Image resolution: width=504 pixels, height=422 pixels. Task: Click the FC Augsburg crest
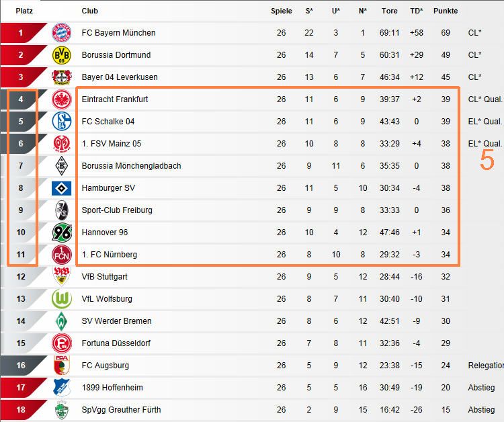[61, 365]
